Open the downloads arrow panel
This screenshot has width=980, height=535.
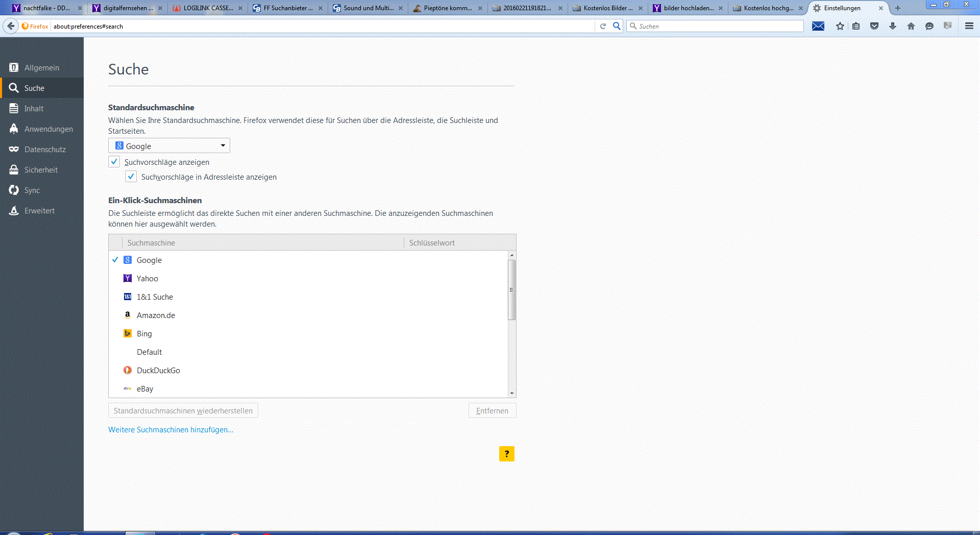coord(893,26)
